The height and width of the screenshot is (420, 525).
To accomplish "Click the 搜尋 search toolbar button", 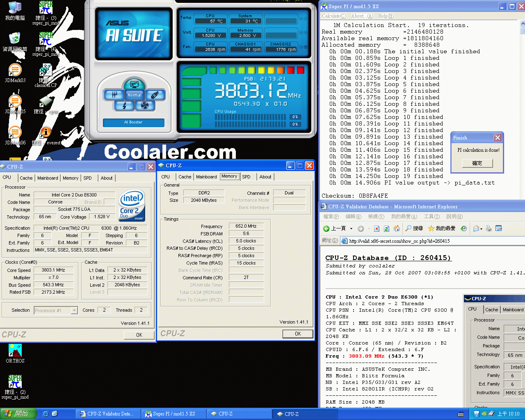I will click(414, 228).
